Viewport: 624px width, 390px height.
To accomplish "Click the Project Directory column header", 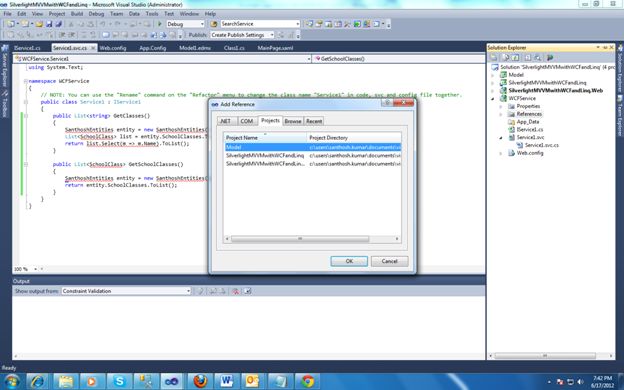I will [354, 138].
